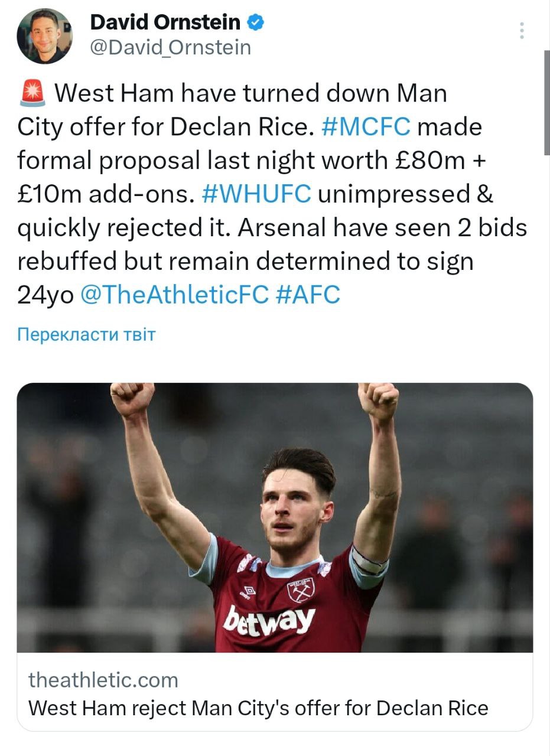
Task: Click the 'Перекласти твіт' translate link
Action: 86,335
